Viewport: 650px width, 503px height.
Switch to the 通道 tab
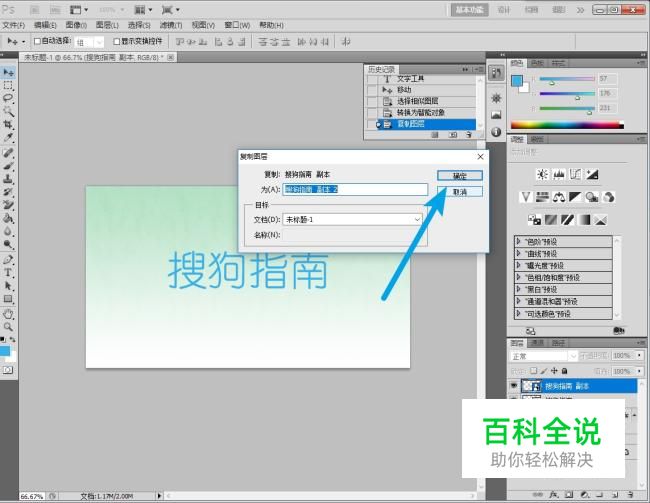[x=538, y=343]
